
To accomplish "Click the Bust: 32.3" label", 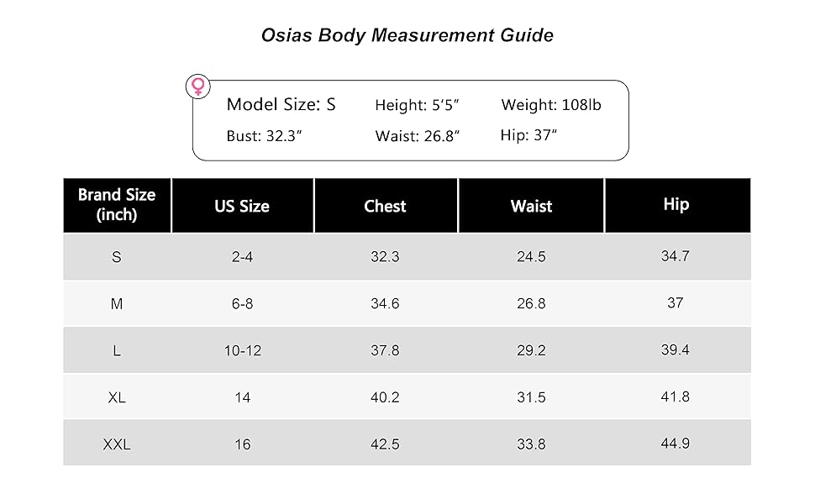I will pos(264,136).
